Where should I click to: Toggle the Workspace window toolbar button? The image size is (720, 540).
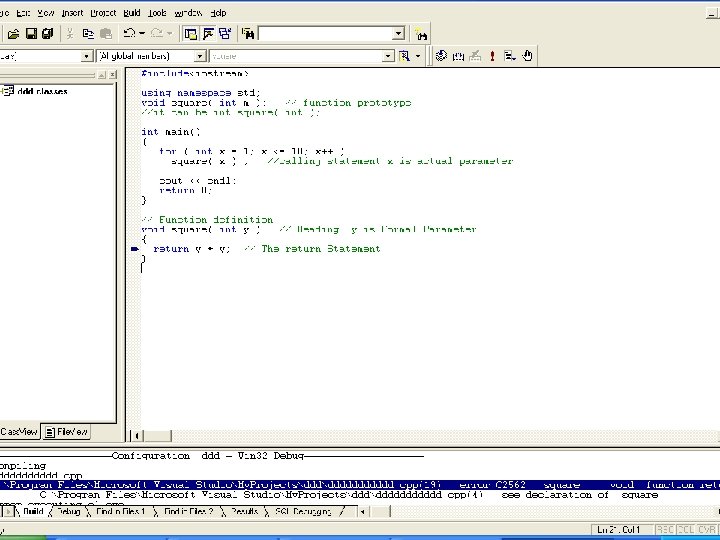pyautogui.click(x=192, y=34)
